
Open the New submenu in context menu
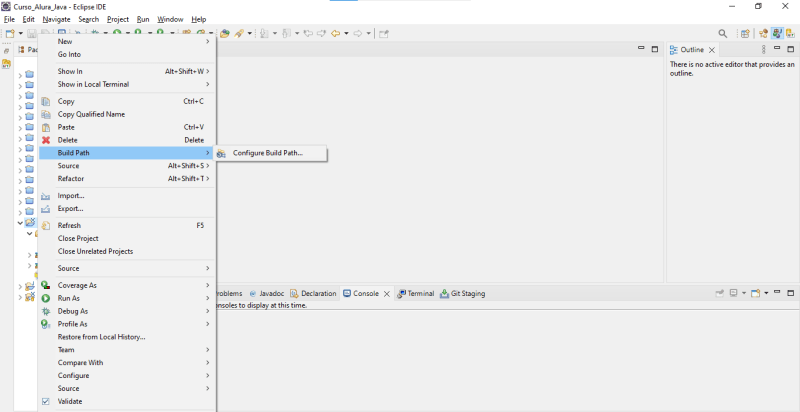(128, 41)
